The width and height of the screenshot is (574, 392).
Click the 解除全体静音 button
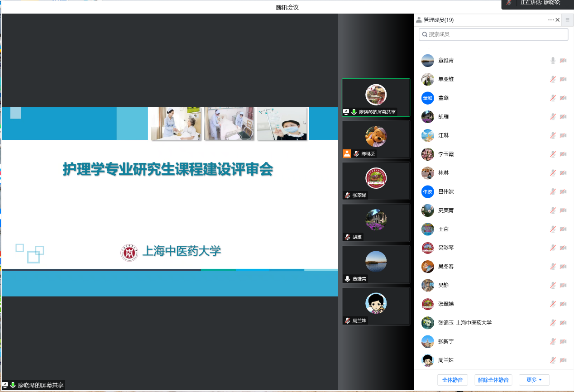(493, 380)
